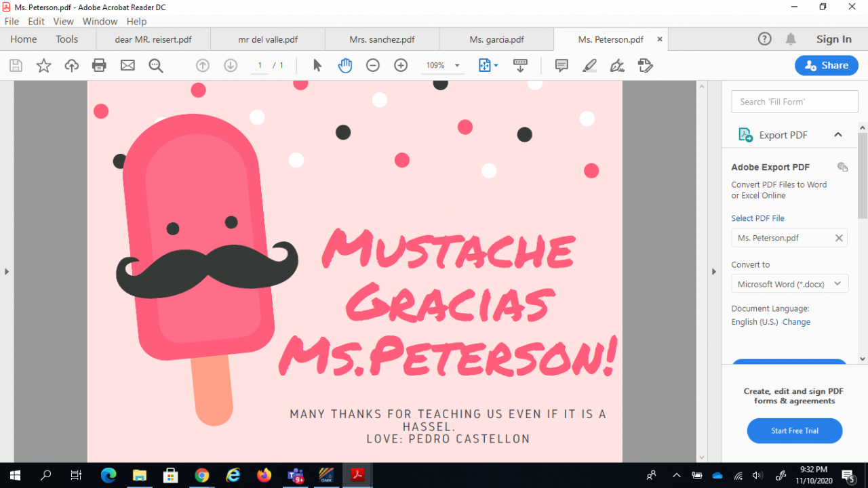Select the highlighter pen tool
This screenshot has height=488, width=868.
pos(589,66)
